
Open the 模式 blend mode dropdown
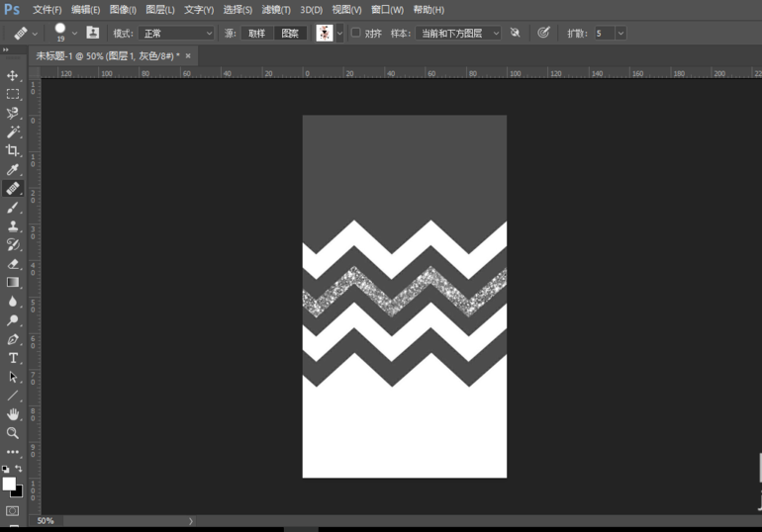click(x=178, y=33)
